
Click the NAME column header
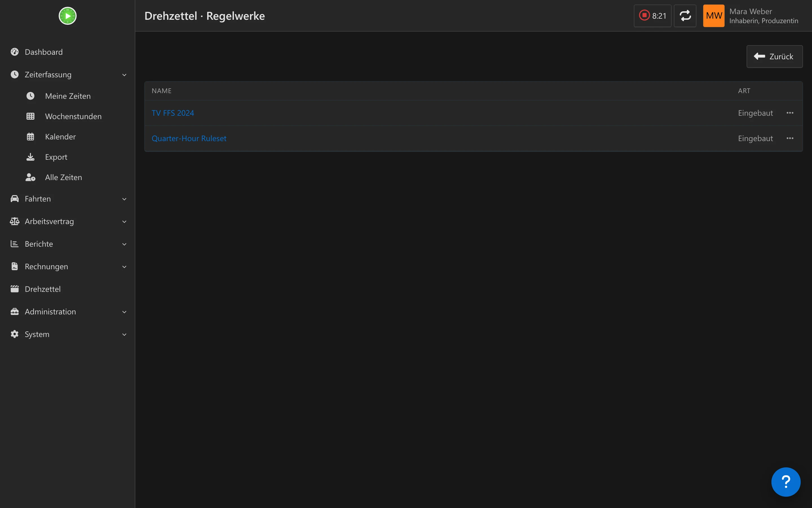pos(161,91)
